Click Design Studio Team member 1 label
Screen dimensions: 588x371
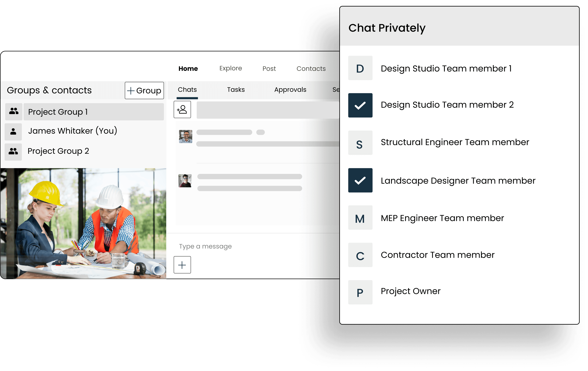click(x=446, y=69)
